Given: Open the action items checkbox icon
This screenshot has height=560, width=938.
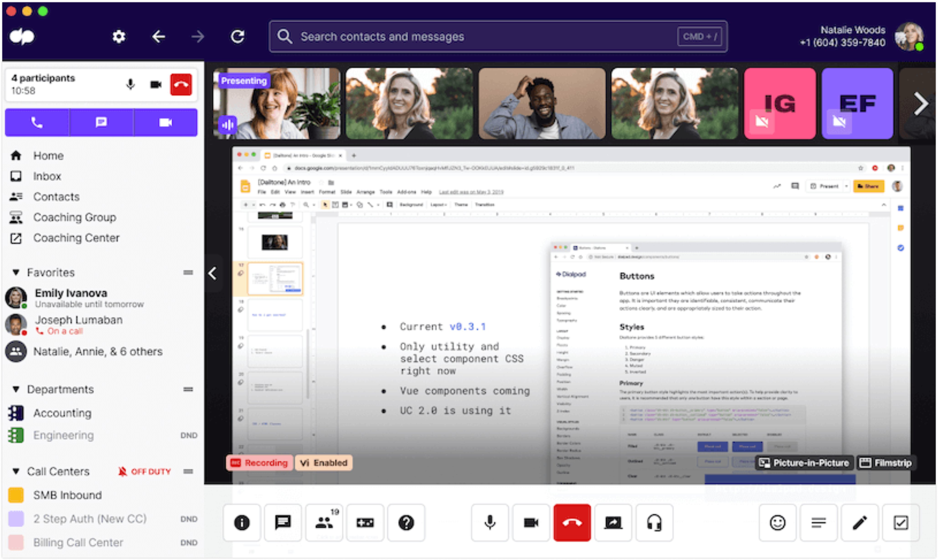Looking at the screenshot, I should coord(901,523).
